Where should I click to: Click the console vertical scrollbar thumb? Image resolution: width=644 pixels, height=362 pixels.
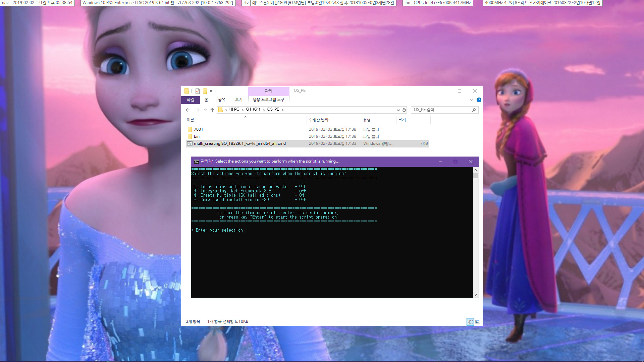(x=476, y=176)
